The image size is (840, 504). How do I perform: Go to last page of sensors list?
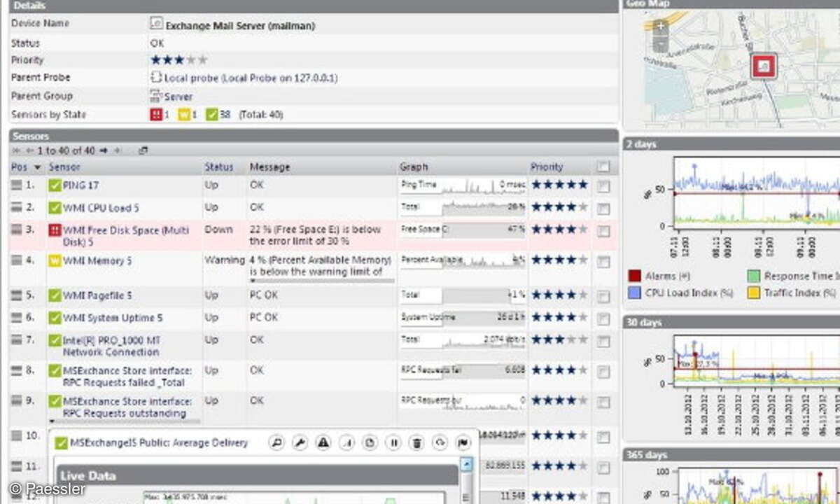pos(118,150)
